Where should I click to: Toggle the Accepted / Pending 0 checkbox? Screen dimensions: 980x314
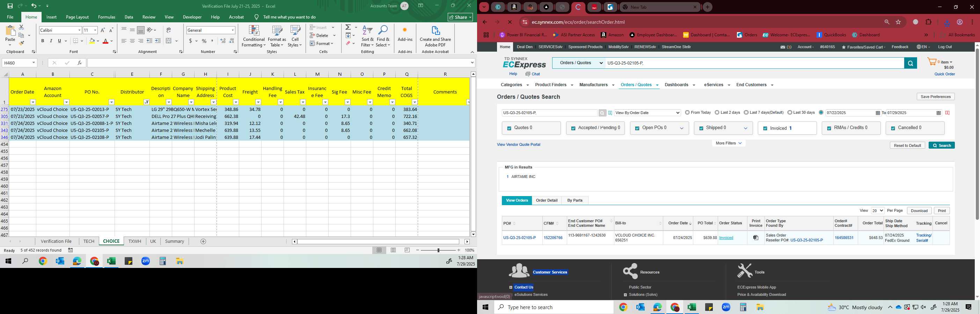click(x=573, y=128)
